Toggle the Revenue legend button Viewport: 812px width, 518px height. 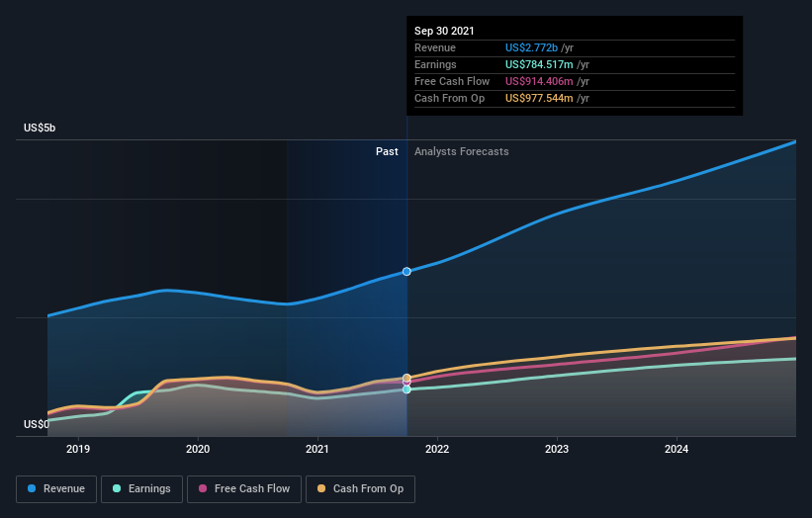tap(56, 489)
